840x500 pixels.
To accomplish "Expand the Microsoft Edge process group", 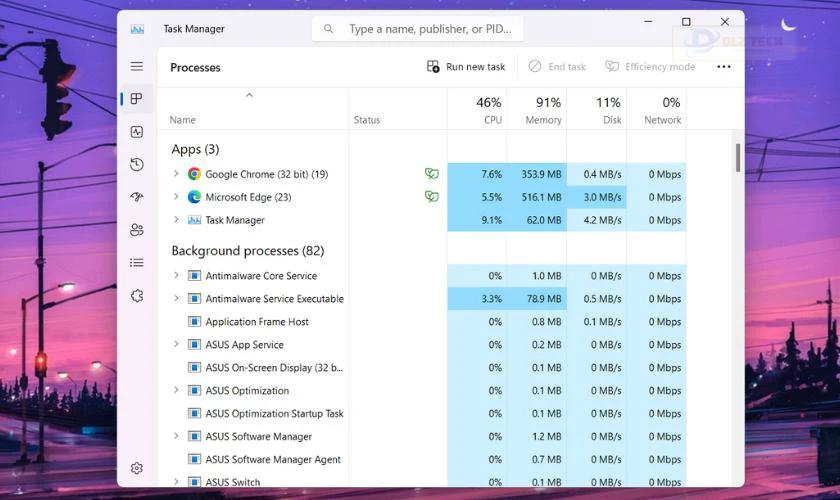I will click(x=176, y=196).
